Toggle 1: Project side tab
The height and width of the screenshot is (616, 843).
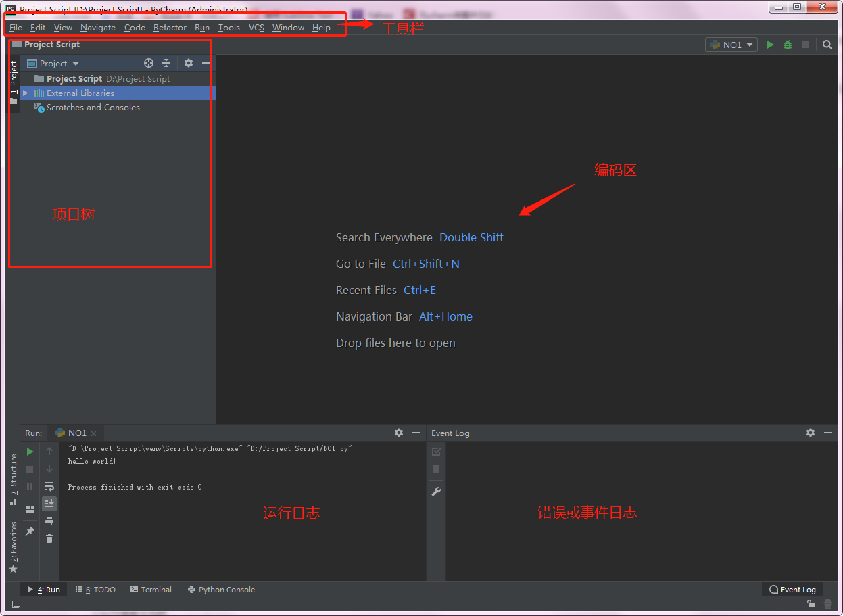[x=14, y=82]
